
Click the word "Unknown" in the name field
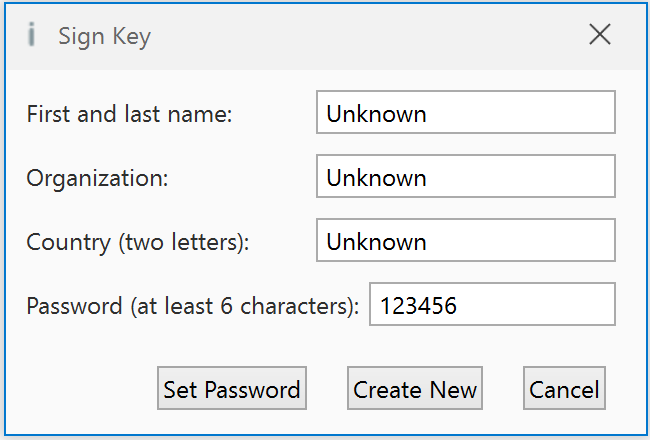click(376, 114)
